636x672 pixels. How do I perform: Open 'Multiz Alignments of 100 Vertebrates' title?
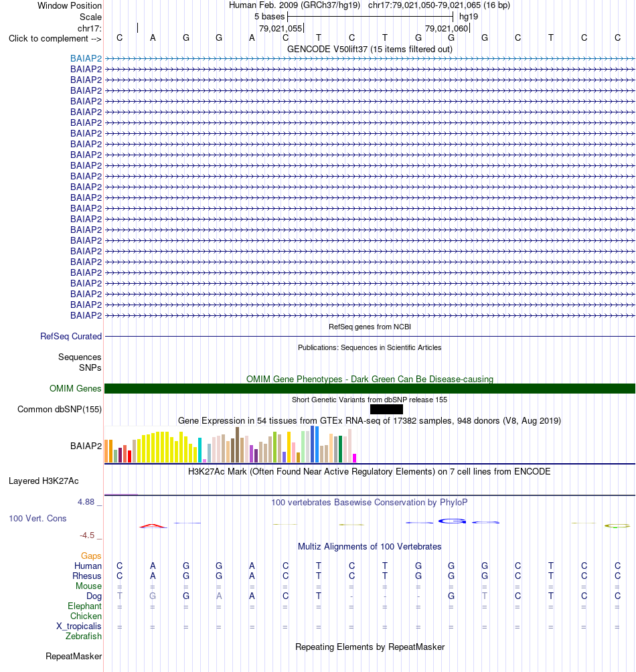click(x=370, y=547)
